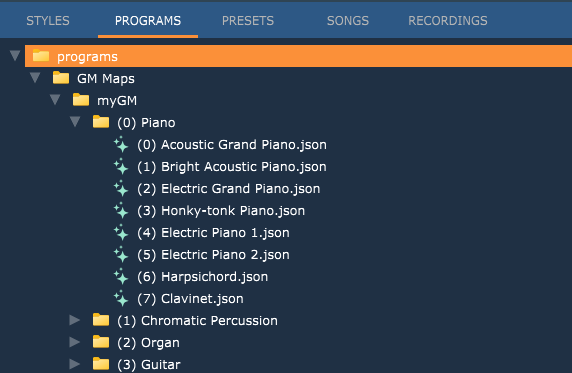Select the (0) Piano folder label
Screen dimensions: 572x373
146,123
